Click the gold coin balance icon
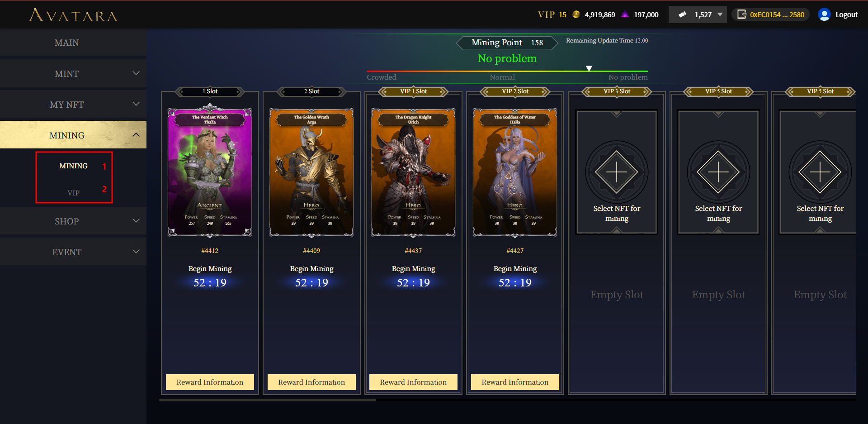This screenshot has height=424, width=868. pos(576,14)
